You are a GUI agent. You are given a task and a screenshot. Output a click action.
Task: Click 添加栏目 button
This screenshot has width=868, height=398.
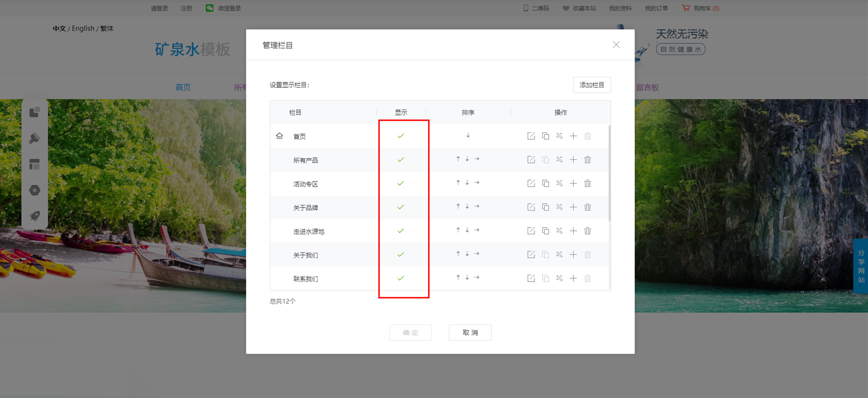592,85
